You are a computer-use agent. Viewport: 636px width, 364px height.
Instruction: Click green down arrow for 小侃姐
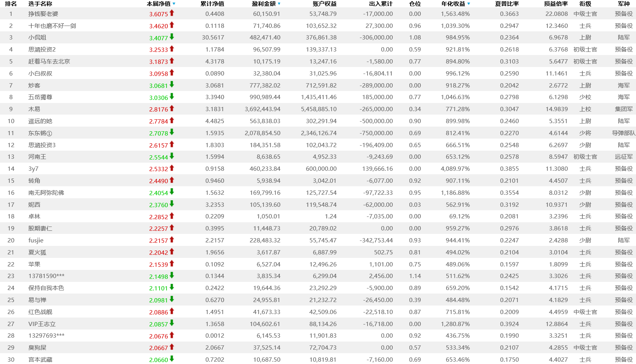pyautogui.click(x=172, y=37)
